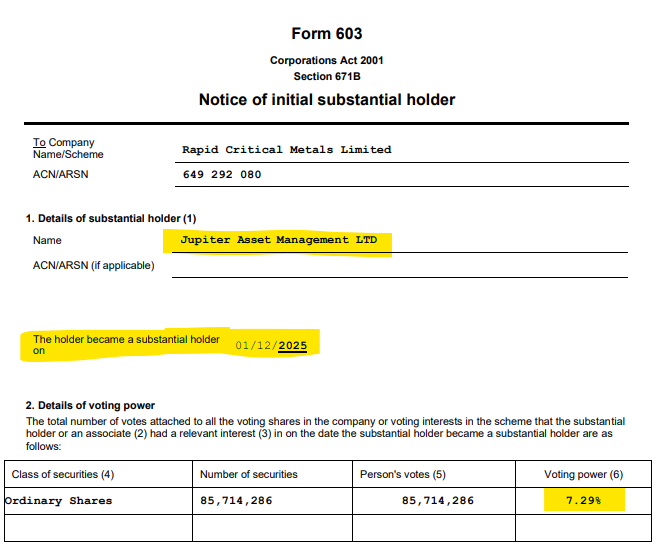
Task: Click the 85,714,286 value under Person's votes
Action: (437, 501)
